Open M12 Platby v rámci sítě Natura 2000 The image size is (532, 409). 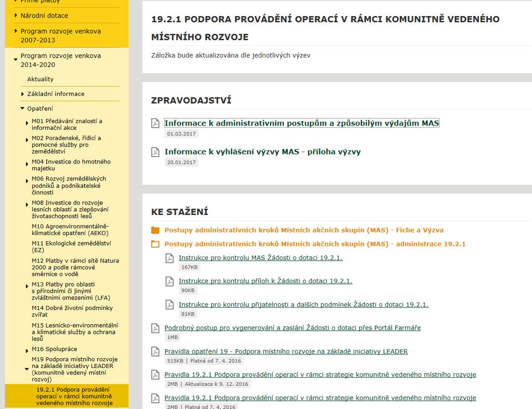tap(75, 267)
